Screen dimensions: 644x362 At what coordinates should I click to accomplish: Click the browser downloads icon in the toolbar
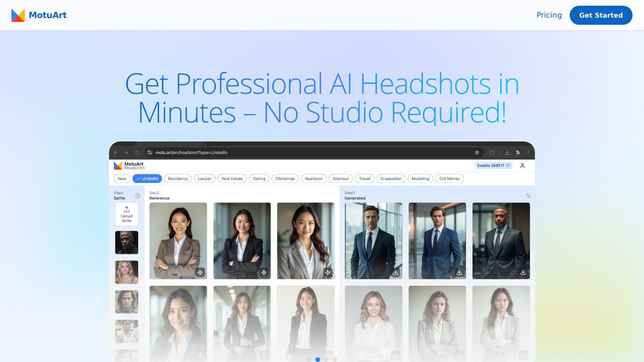point(507,152)
